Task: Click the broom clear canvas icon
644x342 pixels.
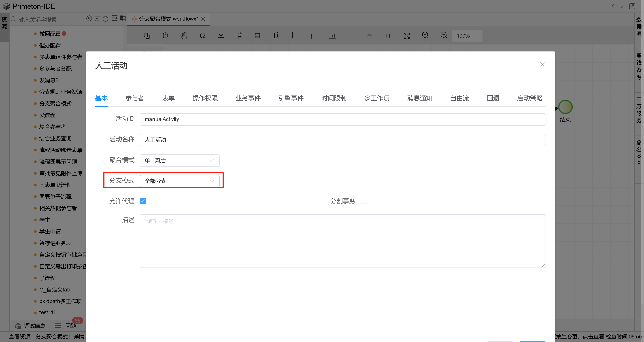Action: click(202, 35)
